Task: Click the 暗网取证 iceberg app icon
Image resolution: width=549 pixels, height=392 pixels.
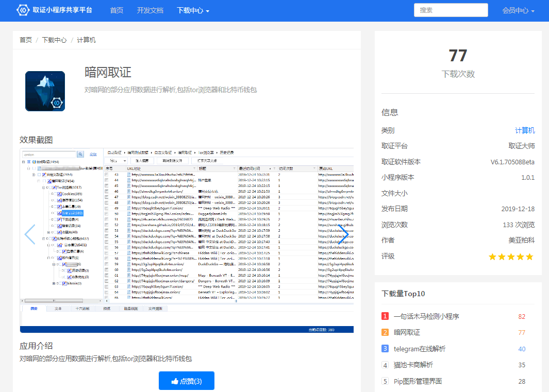Action: [x=45, y=91]
